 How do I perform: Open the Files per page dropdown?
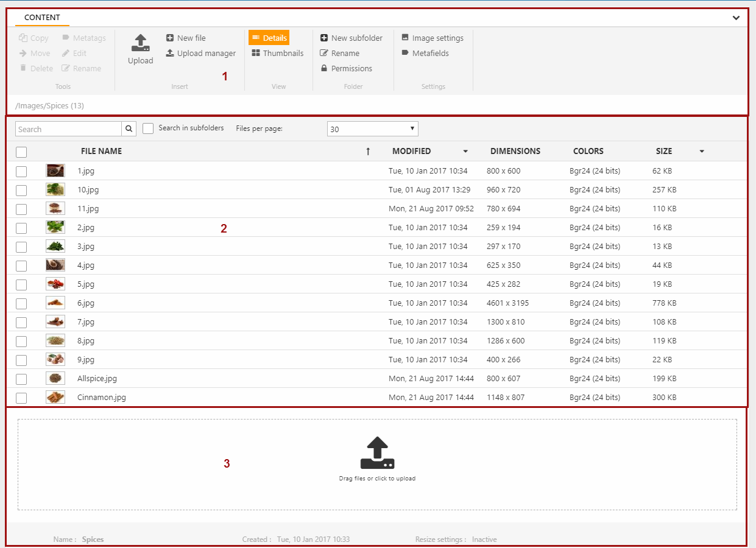[x=372, y=129]
